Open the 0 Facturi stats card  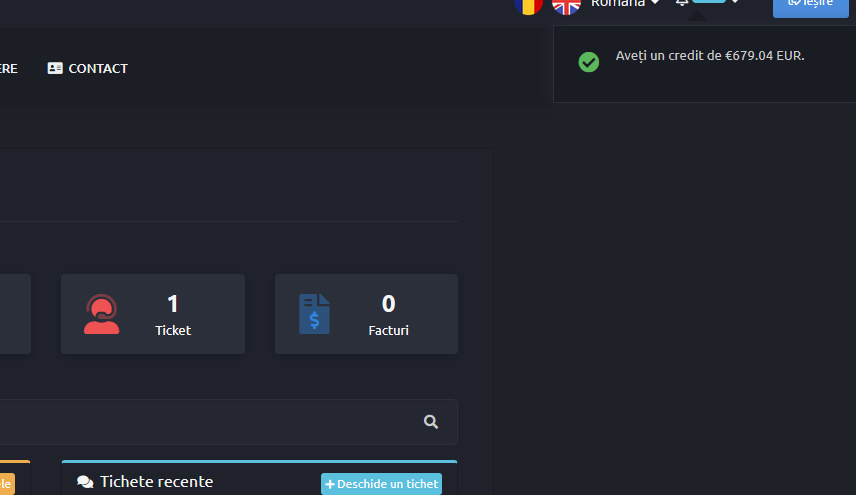(366, 314)
